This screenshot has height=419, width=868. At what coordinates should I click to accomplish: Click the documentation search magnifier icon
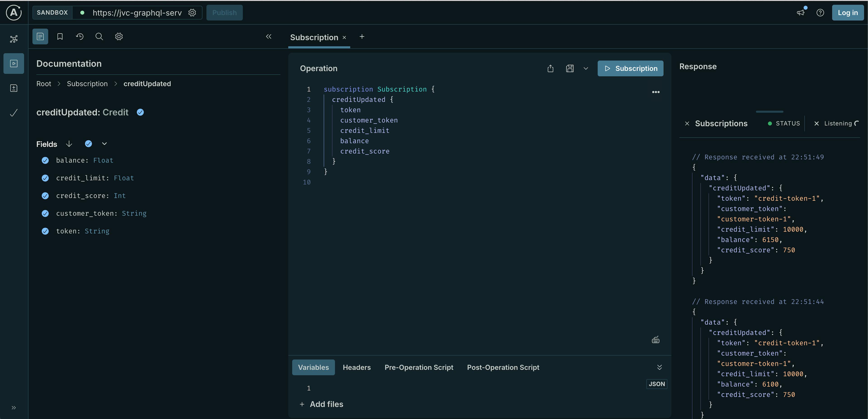tap(99, 36)
